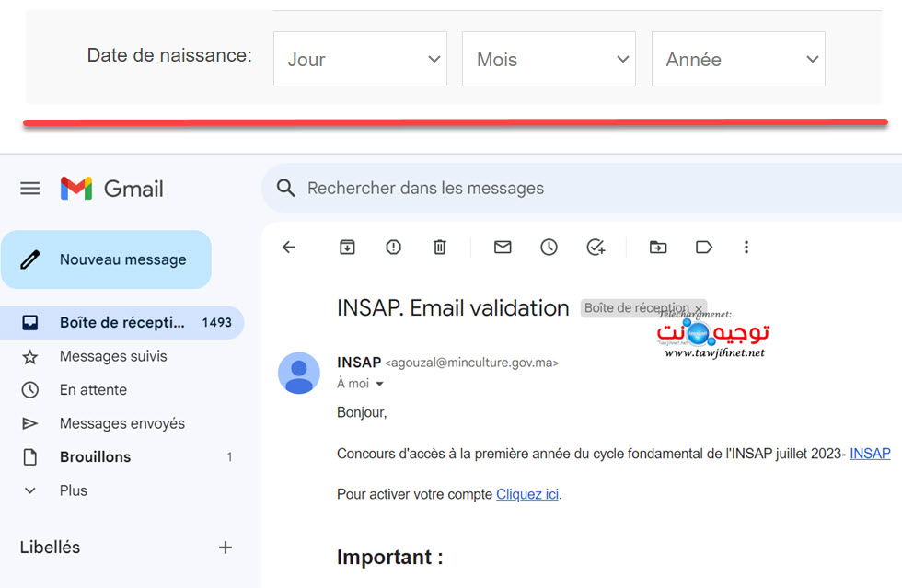Image resolution: width=902 pixels, height=588 pixels.
Task: Mark the email as unread
Action: [503, 247]
